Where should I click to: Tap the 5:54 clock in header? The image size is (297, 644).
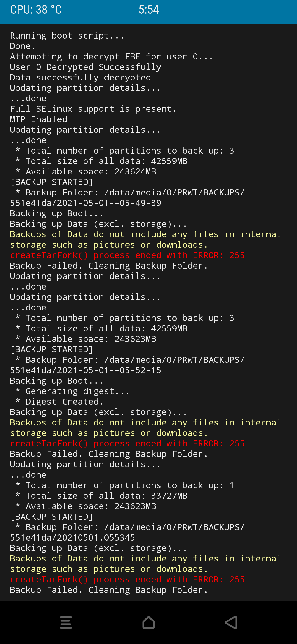coord(148,10)
